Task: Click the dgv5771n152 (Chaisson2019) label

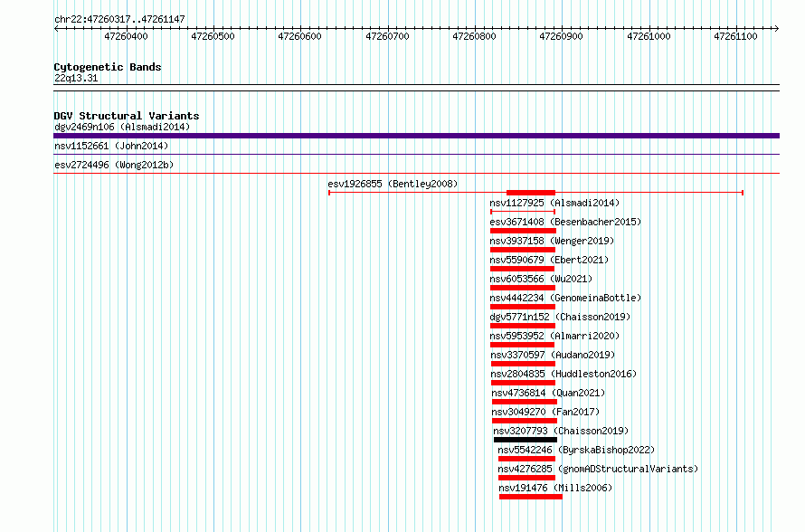Action: tap(560, 317)
